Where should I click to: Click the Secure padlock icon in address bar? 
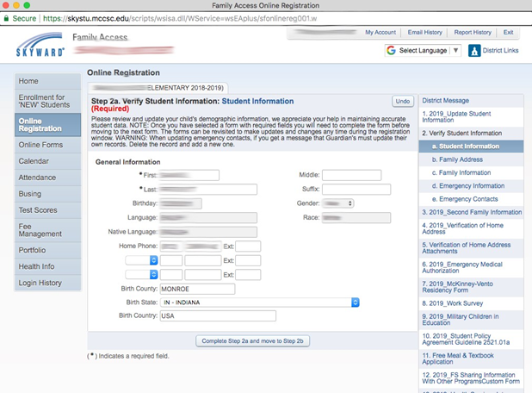(7, 16)
